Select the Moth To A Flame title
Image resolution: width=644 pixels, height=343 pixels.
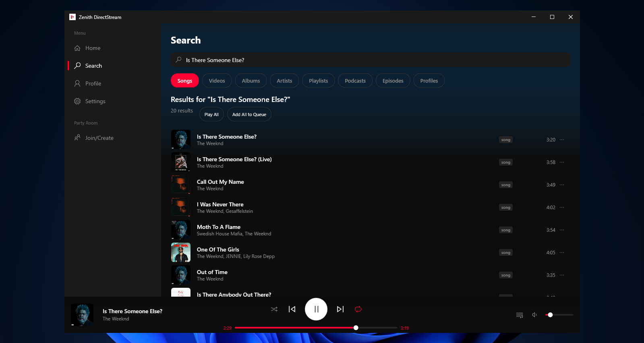[x=219, y=227]
